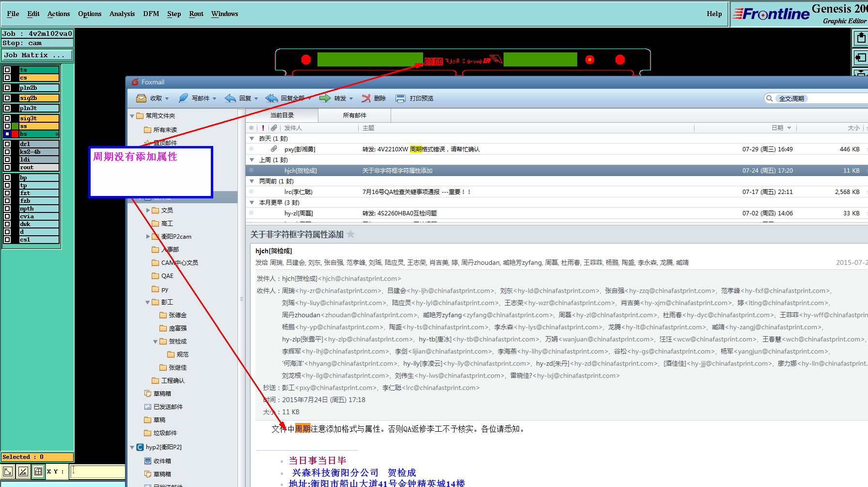Screen dimensions: 868x487
Task: Click the X Y coordinate input field
Action: [98, 471]
